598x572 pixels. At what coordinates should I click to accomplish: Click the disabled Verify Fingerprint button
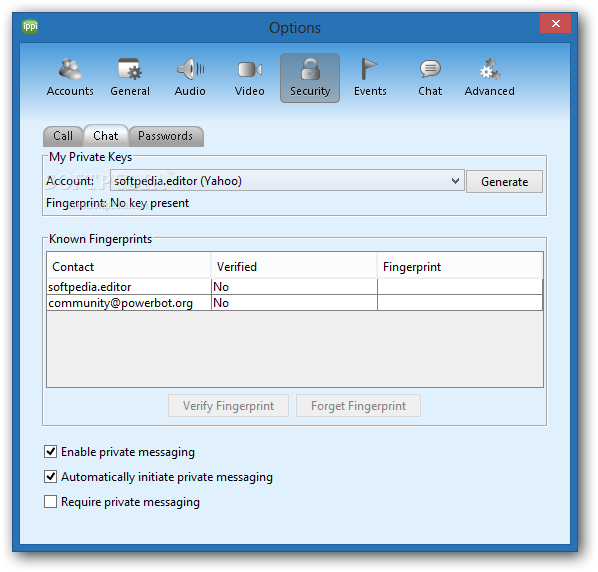pos(228,406)
